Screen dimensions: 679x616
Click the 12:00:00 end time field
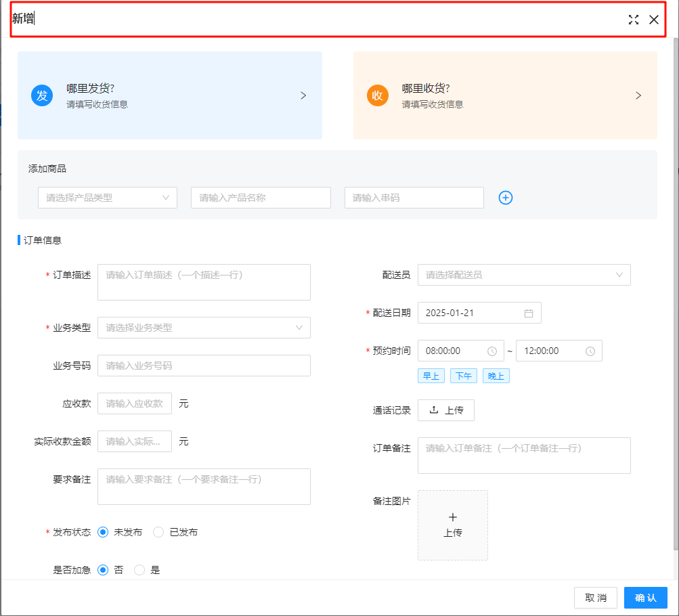point(559,351)
